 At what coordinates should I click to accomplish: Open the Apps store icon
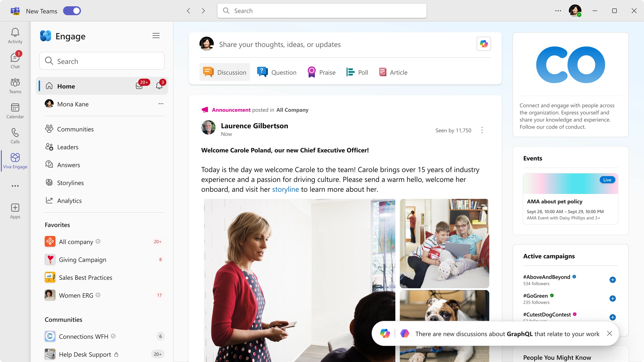[15, 211]
